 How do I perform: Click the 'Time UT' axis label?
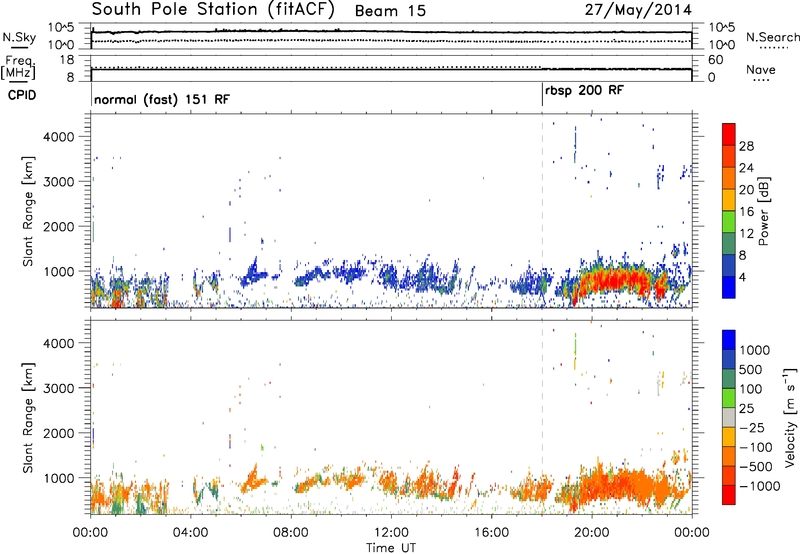[391, 548]
